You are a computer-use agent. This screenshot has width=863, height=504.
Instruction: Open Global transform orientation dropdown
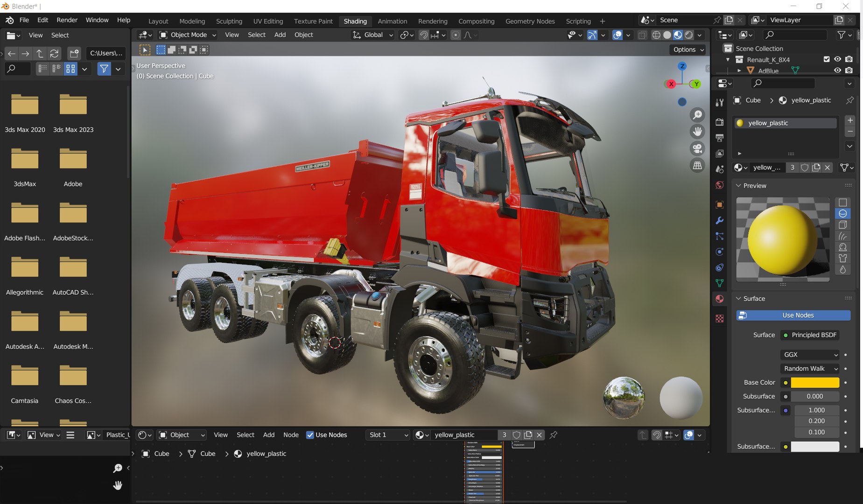372,35
